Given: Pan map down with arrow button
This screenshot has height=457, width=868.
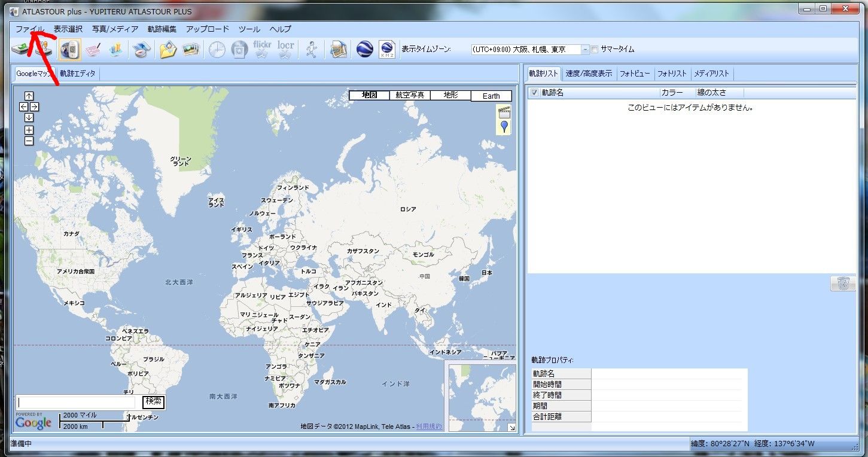Looking at the screenshot, I should click(x=29, y=117).
